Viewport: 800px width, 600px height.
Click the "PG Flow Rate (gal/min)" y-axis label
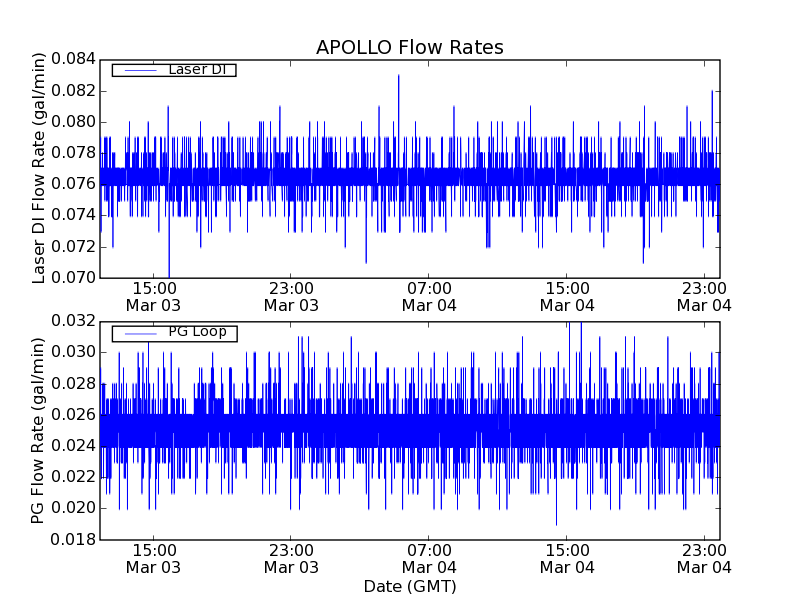(39, 430)
